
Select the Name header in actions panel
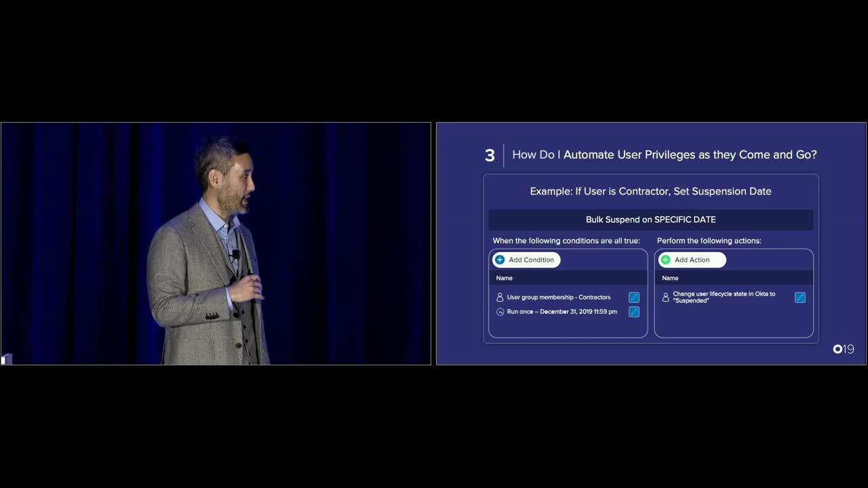[670, 278]
